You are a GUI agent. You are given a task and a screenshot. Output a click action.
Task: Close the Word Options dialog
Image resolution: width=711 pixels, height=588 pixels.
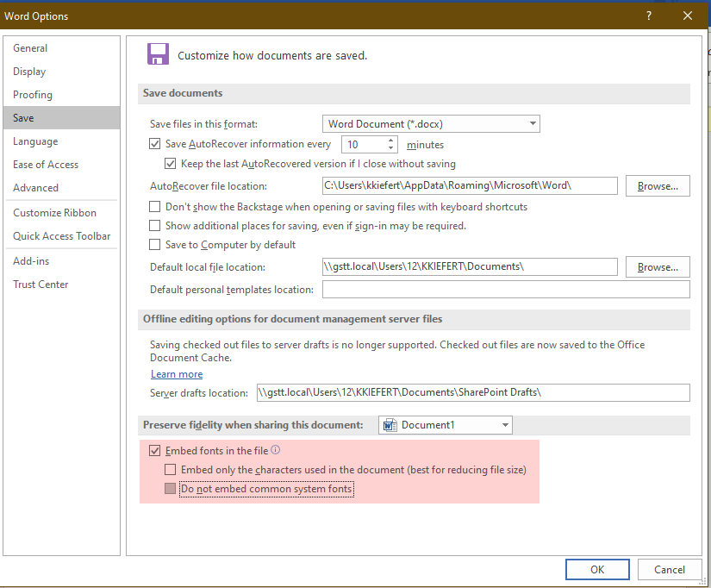(688, 16)
